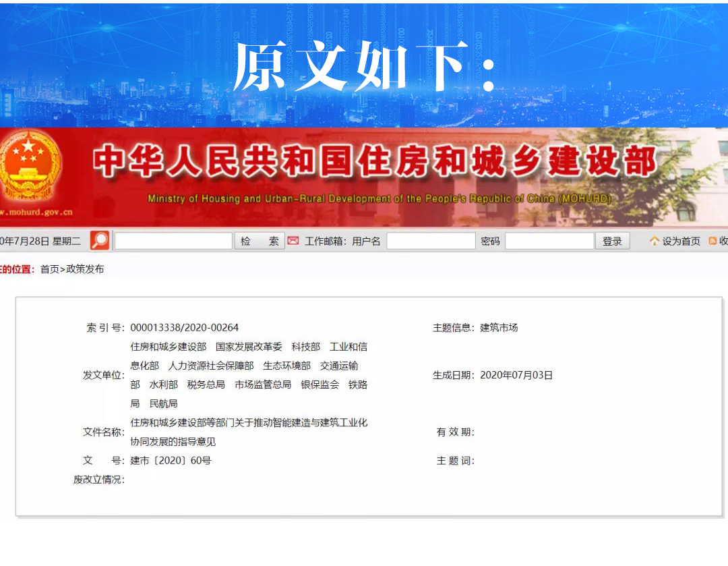Click 人力资源社会保障部 in issuing units

pos(211,366)
